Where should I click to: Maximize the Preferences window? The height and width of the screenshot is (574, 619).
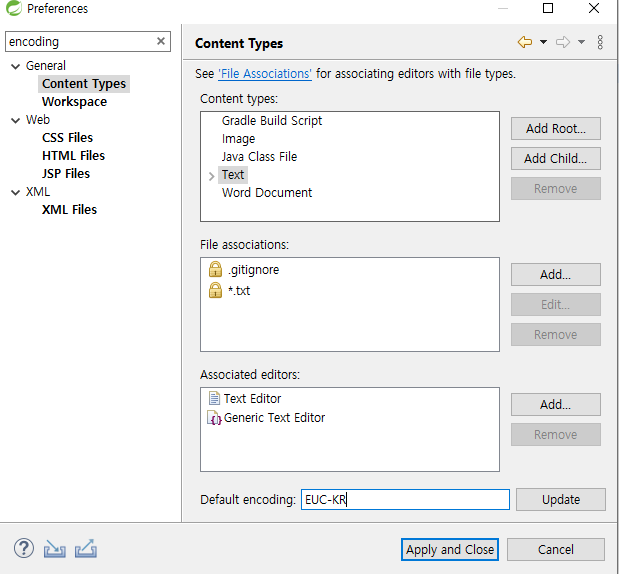click(x=548, y=8)
